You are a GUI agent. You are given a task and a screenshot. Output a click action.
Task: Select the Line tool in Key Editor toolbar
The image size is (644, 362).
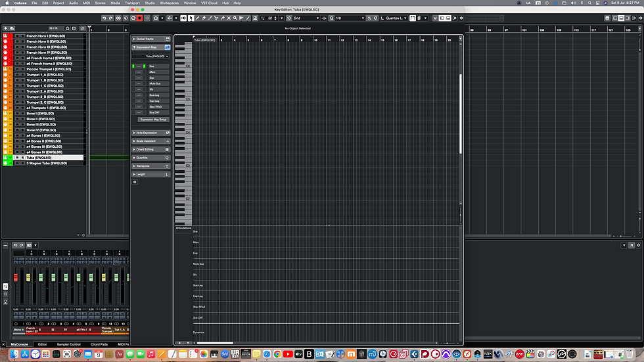[x=248, y=18]
